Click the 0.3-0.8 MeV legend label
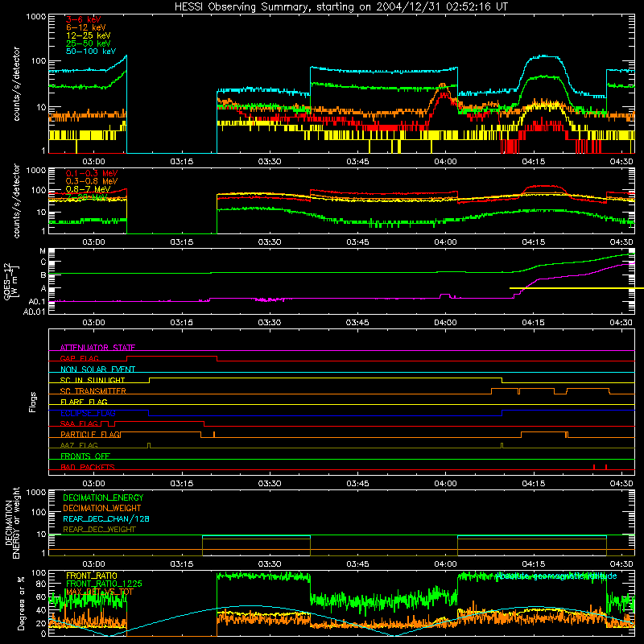The width and height of the screenshot is (644, 644). (92, 181)
